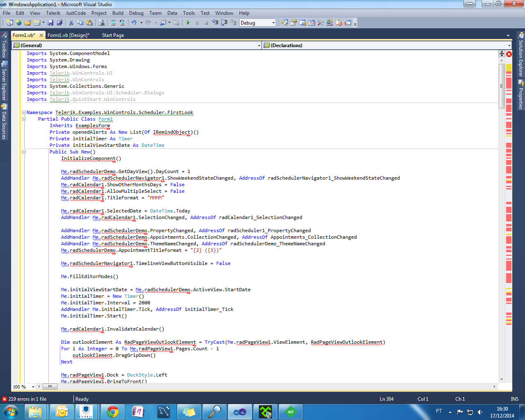525x420 pixels.
Task: Open the toolbar options overflow arrow
Action: pos(355,23)
